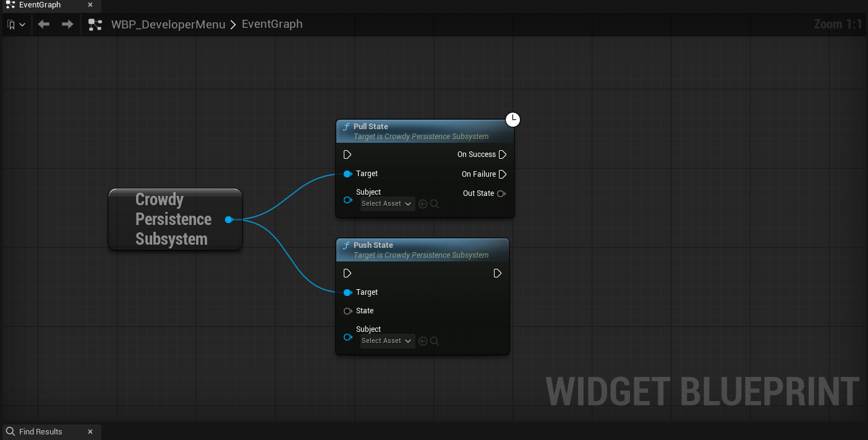Click the Push State output execution pin
This screenshot has height=440, width=868.
(x=498, y=273)
